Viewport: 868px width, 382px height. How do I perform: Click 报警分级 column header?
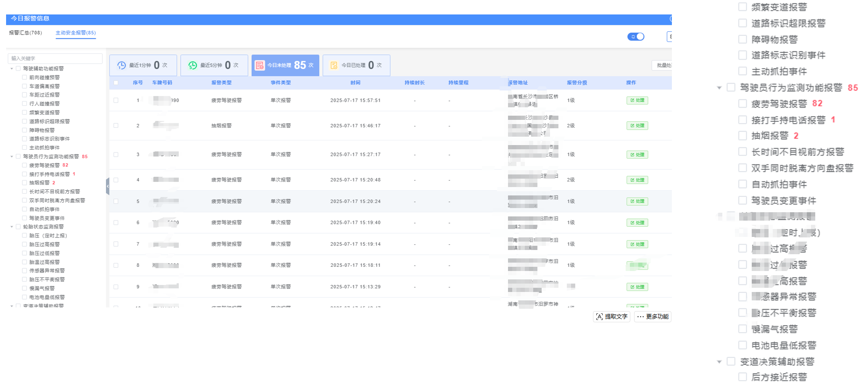coord(577,83)
